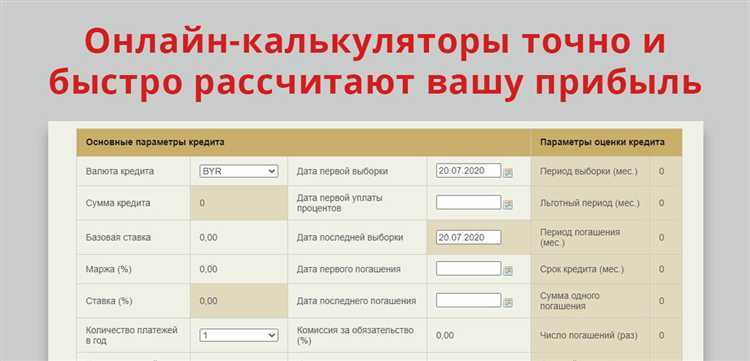Select the Базовая ставка 0,00 value
750x361 pixels.
pyautogui.click(x=209, y=237)
